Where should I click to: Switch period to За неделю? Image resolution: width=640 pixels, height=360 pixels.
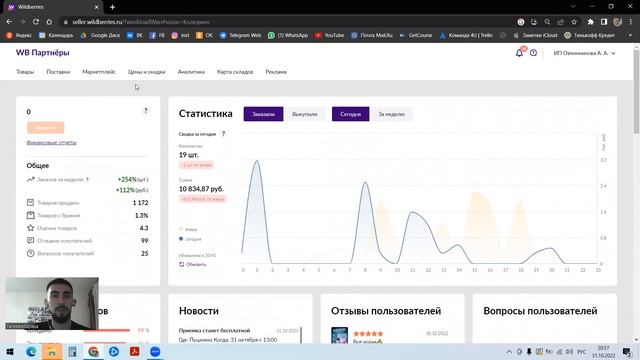[x=391, y=114]
